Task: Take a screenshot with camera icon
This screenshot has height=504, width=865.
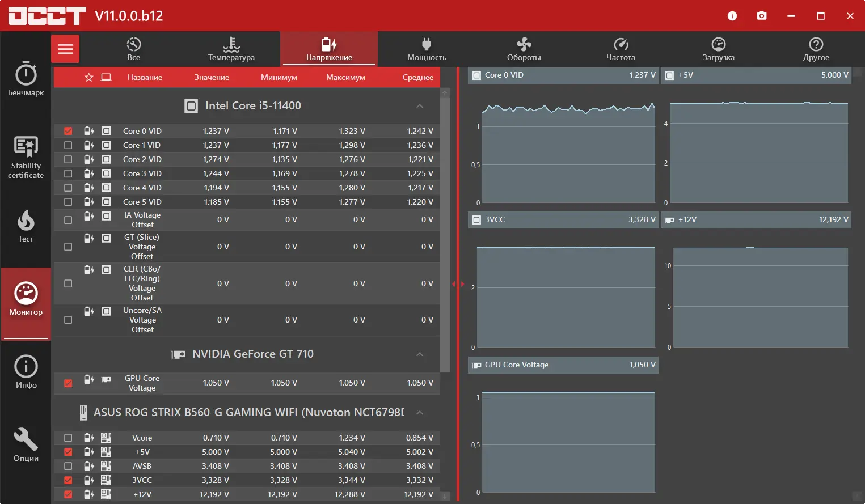Action: coord(762,16)
